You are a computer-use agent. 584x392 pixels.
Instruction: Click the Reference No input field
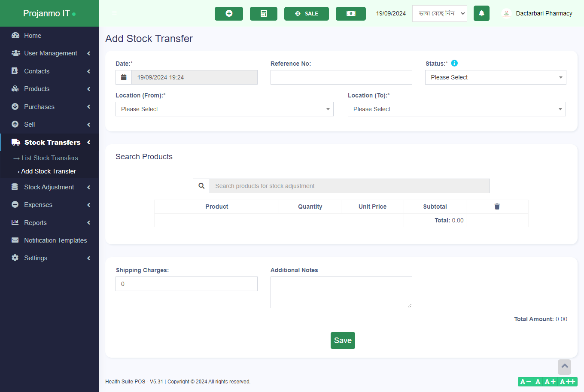click(341, 77)
